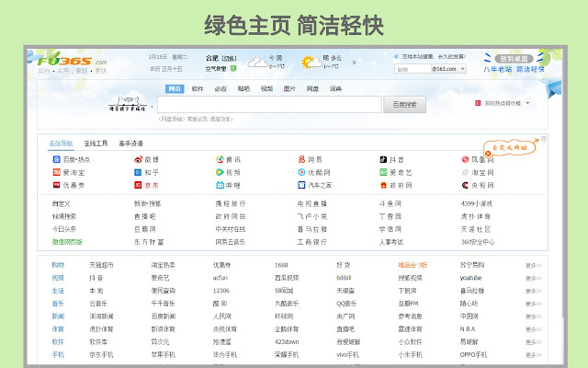588x368 pixels.
Task: Expand more (更多) in 购物 row
Action: coord(533,266)
